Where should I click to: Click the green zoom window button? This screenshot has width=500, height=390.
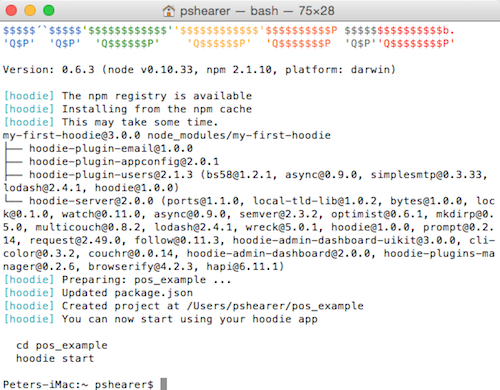(49, 11)
